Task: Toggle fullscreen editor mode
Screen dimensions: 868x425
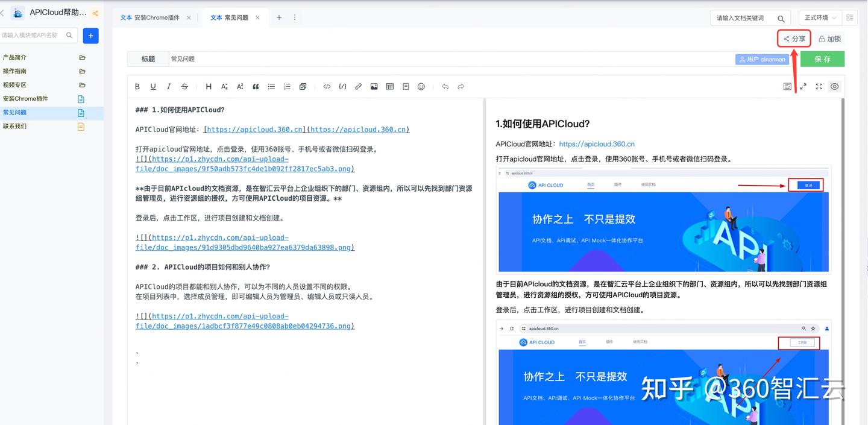Action: pyautogui.click(x=819, y=87)
